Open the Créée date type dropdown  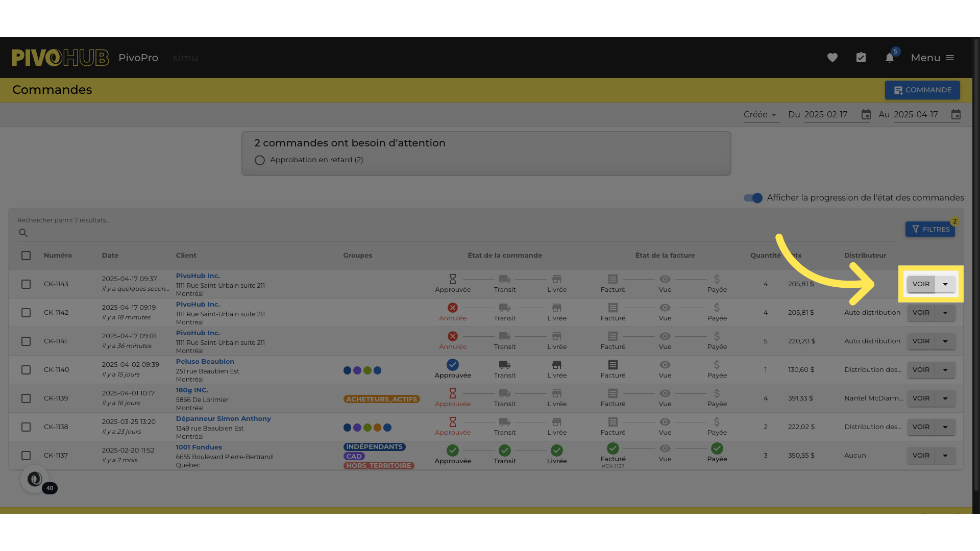tap(760, 115)
